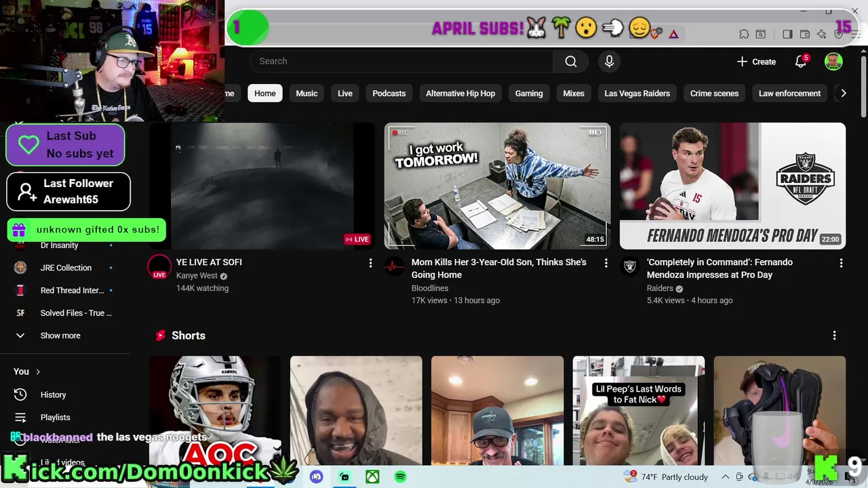The image size is (868, 488).
Task: Open Spotify from the taskbar
Action: click(400, 477)
